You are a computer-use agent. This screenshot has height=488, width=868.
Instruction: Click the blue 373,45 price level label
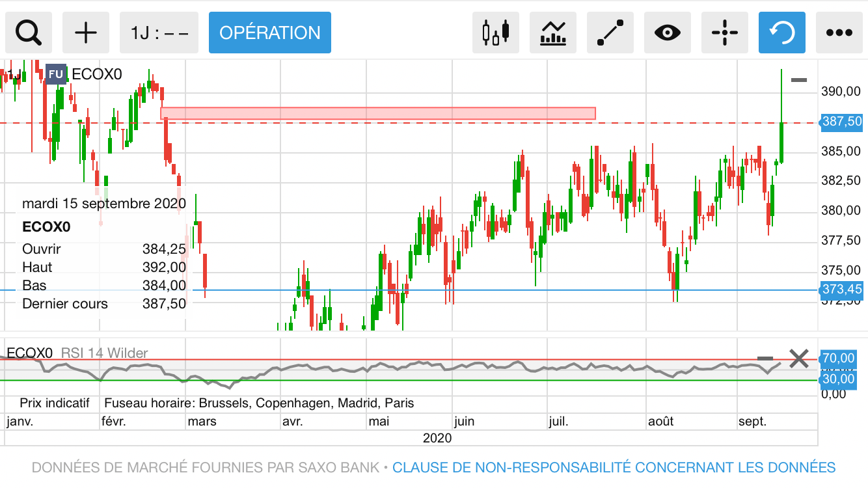coord(842,290)
